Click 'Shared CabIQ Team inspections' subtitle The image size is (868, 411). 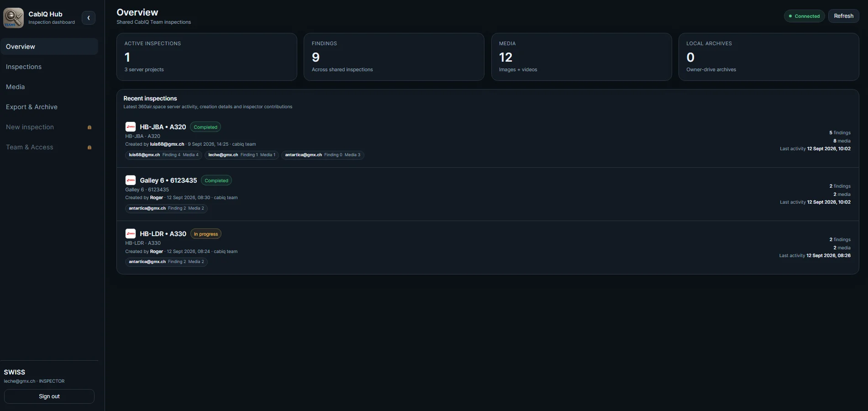[x=153, y=22]
